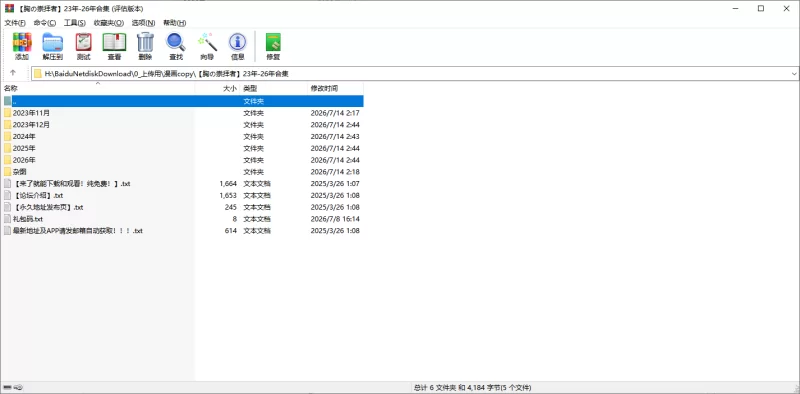This screenshot has width=800, height=394.
Task: Click the size value 614
Action: [x=231, y=231]
